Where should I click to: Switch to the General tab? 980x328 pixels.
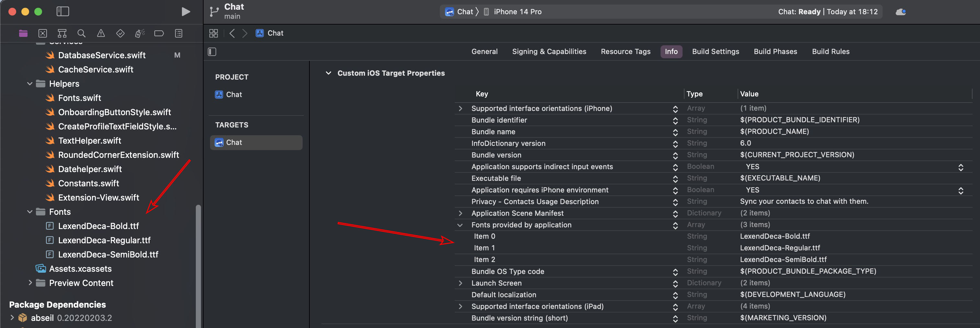(484, 52)
